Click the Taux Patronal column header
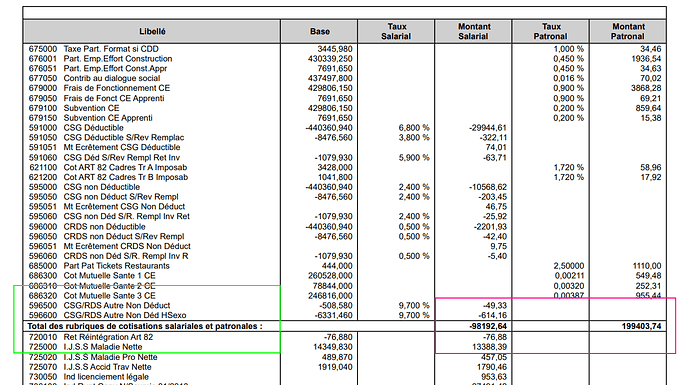Viewport: 690px width, 385px height. (551, 31)
